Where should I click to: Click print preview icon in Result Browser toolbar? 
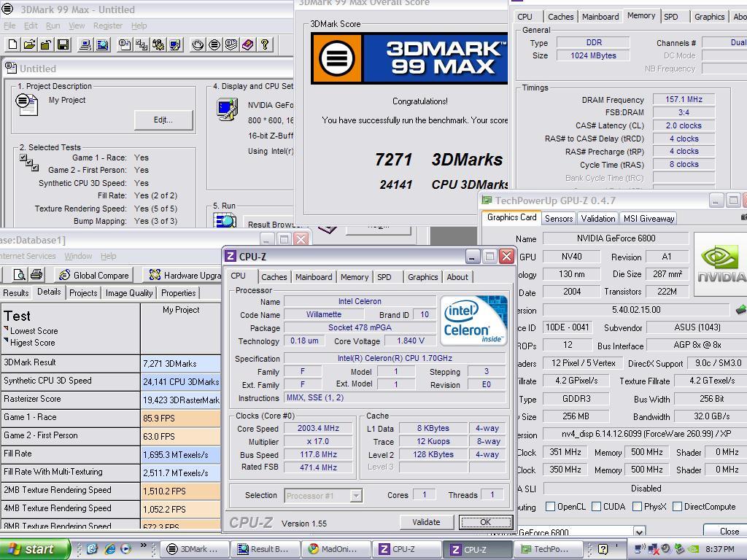(20, 275)
